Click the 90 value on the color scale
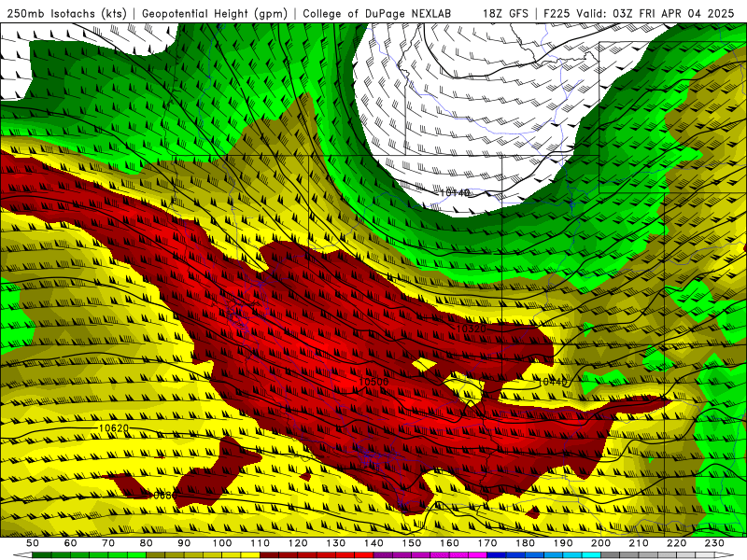 pos(184,543)
